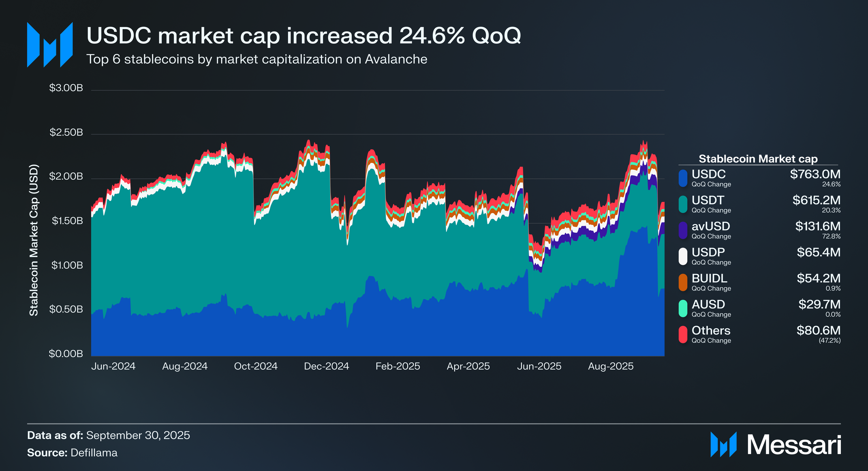Click the chart title about USDC market cap
868x471 pixels.
304,36
